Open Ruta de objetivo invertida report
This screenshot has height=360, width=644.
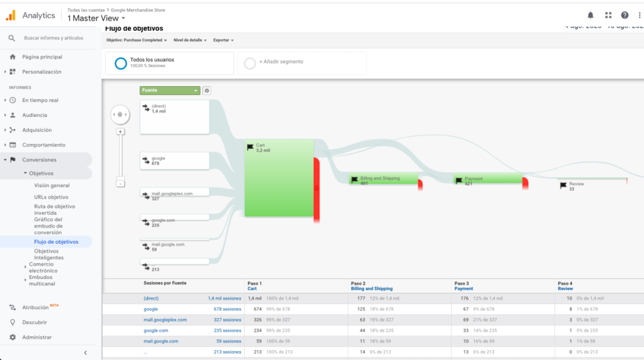click(x=54, y=209)
